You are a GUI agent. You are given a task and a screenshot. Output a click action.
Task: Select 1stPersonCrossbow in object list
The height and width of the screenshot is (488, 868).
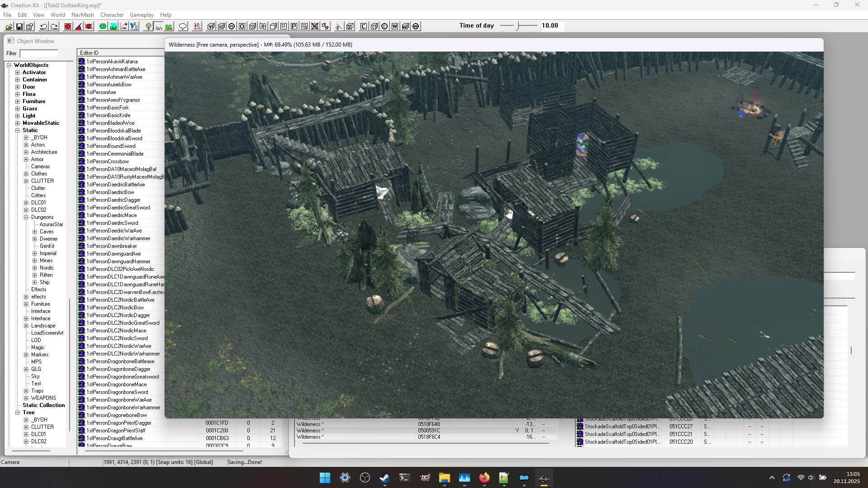[108, 161]
